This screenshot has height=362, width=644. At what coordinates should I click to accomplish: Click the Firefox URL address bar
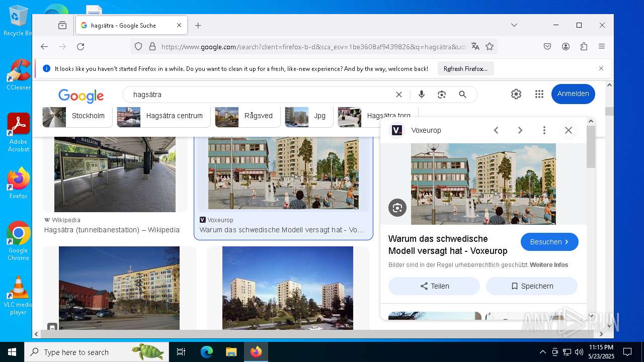[313, 47]
